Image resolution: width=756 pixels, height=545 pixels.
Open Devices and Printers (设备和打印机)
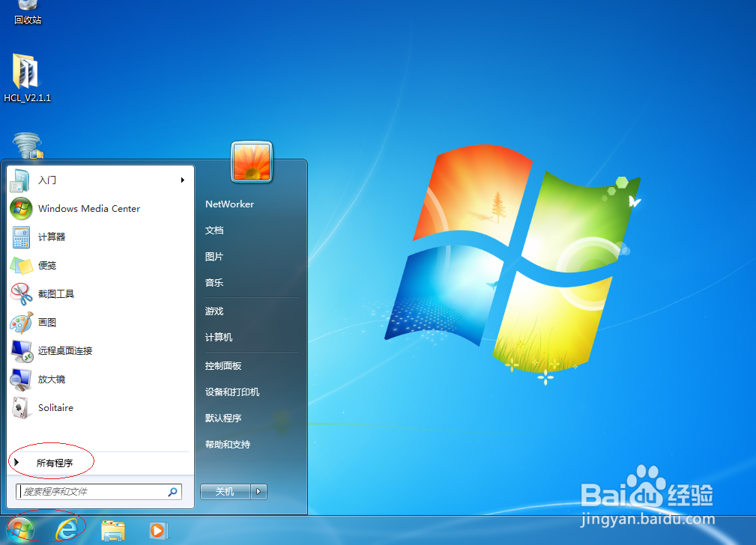(232, 392)
